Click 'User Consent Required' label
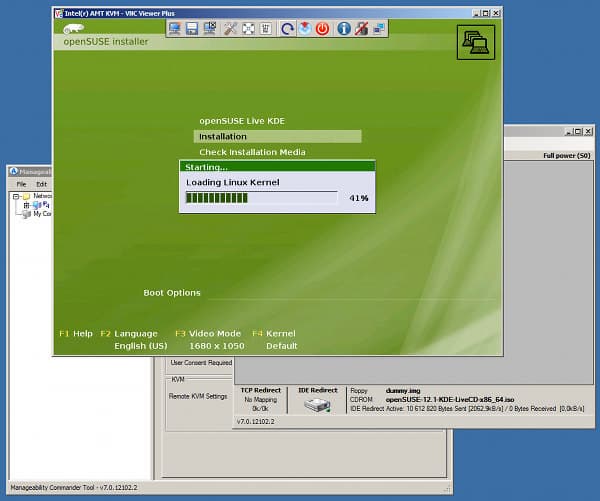This screenshot has height=501, width=600. click(201, 362)
